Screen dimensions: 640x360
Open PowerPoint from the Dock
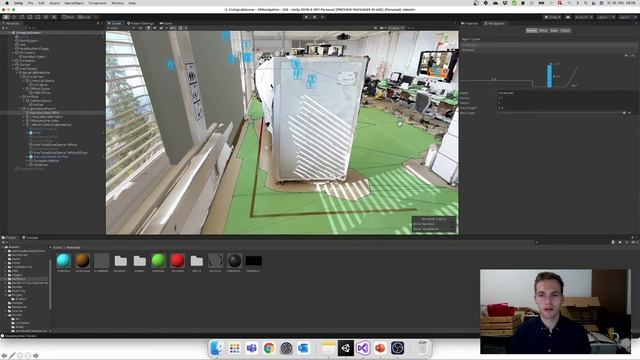(x=380, y=348)
